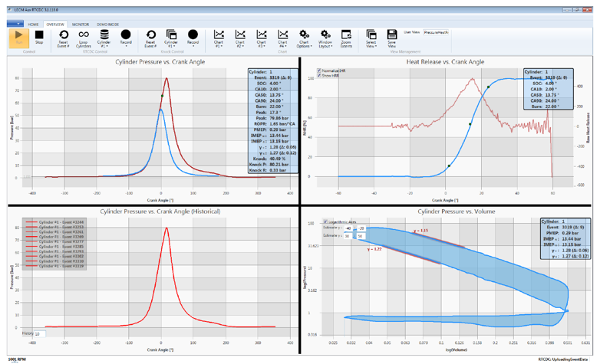Open the Chart #2 menu
The width and height of the screenshot is (600, 364).
[x=240, y=39]
